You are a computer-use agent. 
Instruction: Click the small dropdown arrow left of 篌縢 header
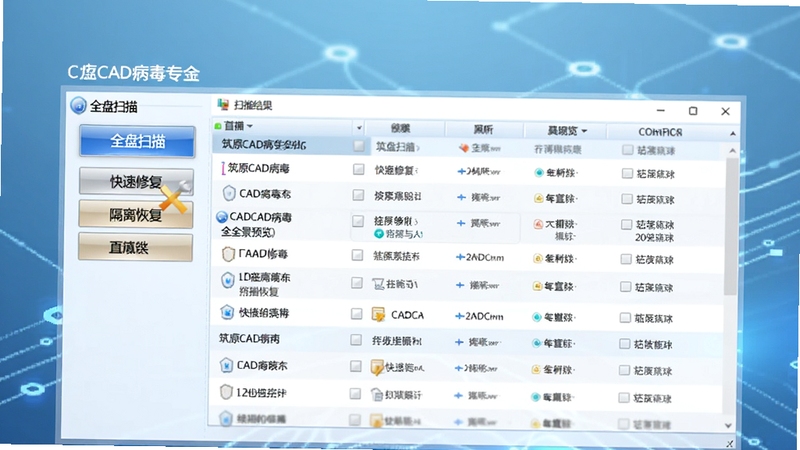(359, 128)
